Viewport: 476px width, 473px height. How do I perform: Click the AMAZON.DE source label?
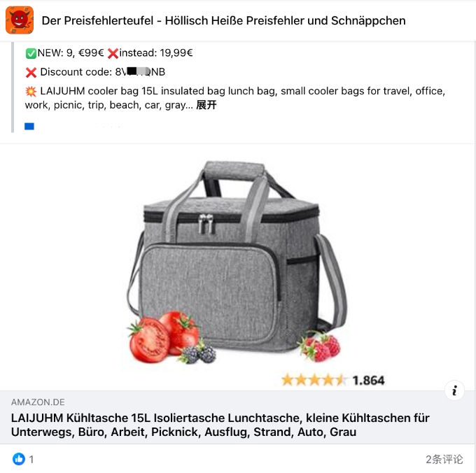[x=38, y=402]
